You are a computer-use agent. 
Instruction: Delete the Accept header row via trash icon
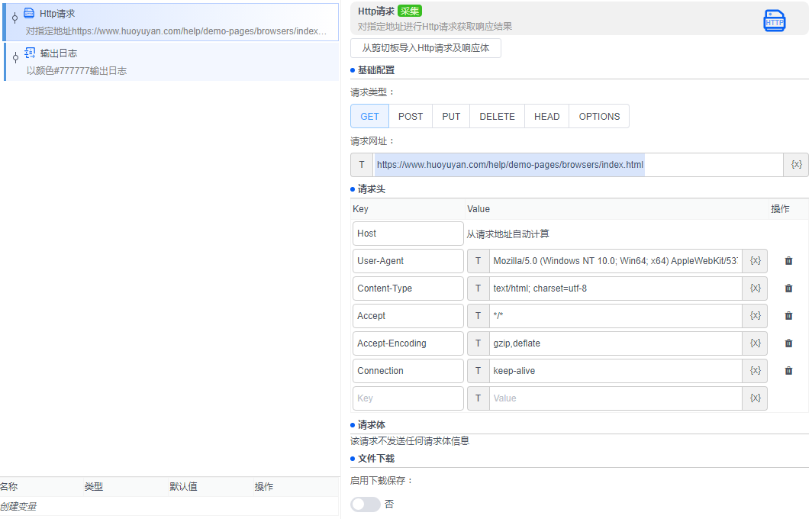(788, 315)
